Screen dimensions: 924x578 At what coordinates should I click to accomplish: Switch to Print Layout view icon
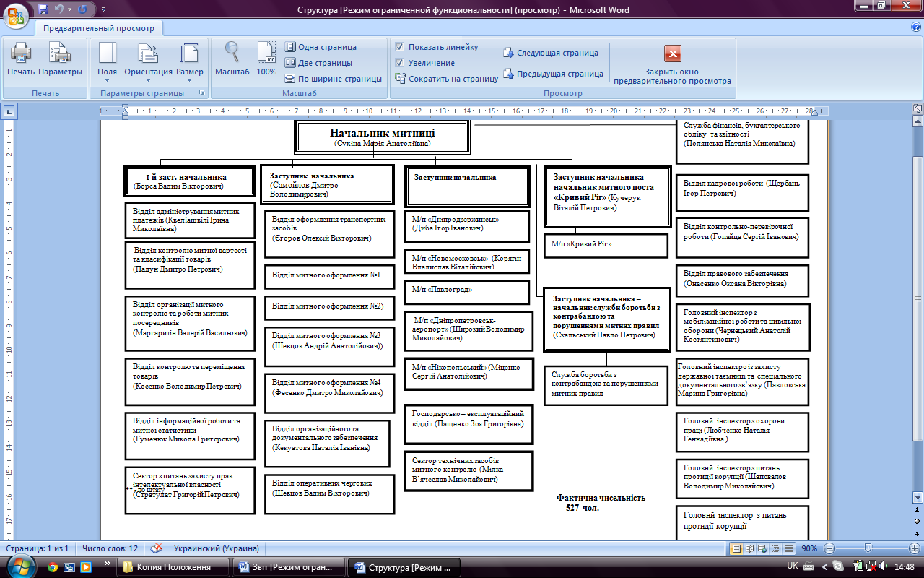(x=737, y=548)
